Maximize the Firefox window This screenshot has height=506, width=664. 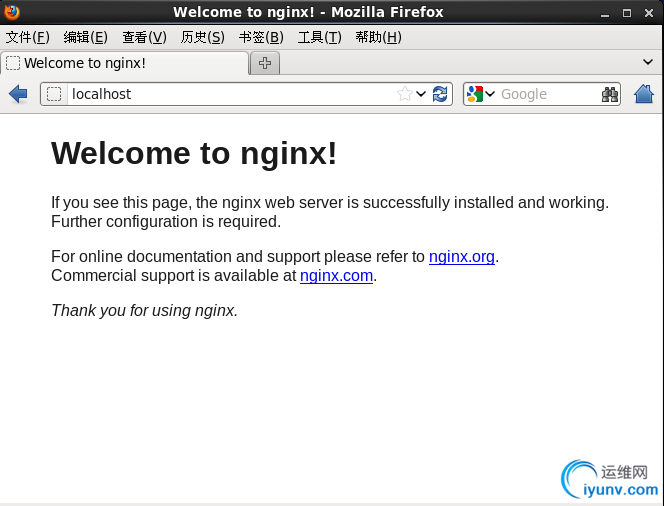(x=627, y=13)
